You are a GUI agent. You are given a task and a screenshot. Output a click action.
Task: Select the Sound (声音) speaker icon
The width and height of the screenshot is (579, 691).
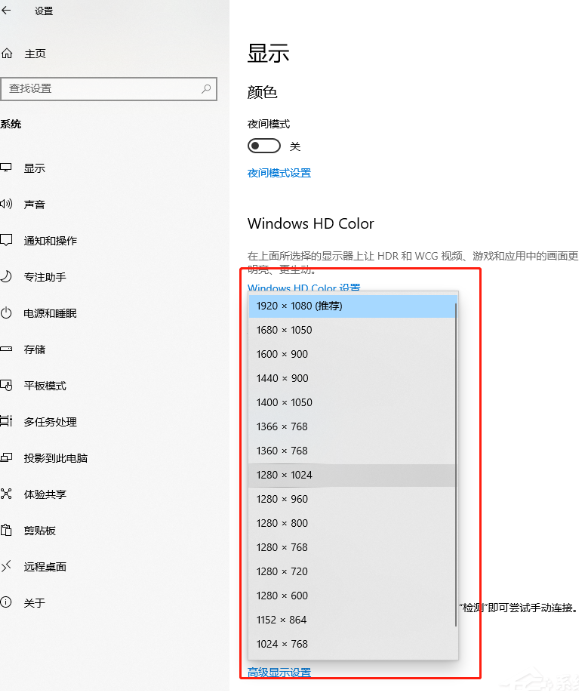click(x=6, y=204)
